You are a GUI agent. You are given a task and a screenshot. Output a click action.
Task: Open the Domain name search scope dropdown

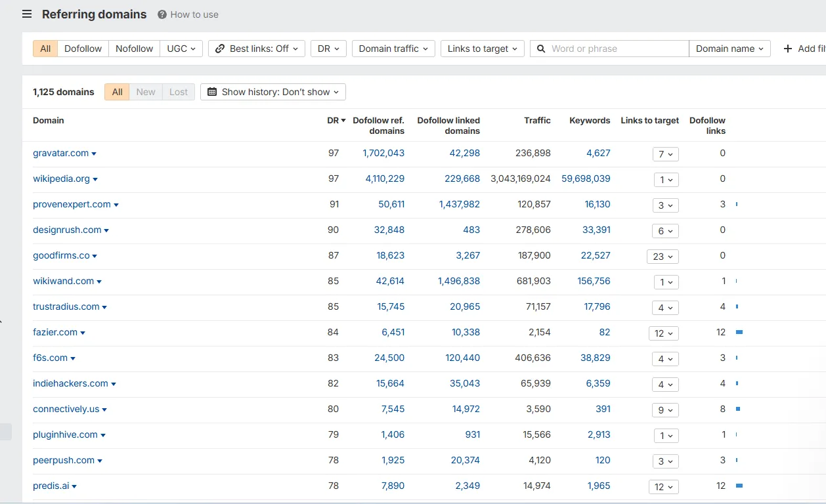pyautogui.click(x=729, y=49)
